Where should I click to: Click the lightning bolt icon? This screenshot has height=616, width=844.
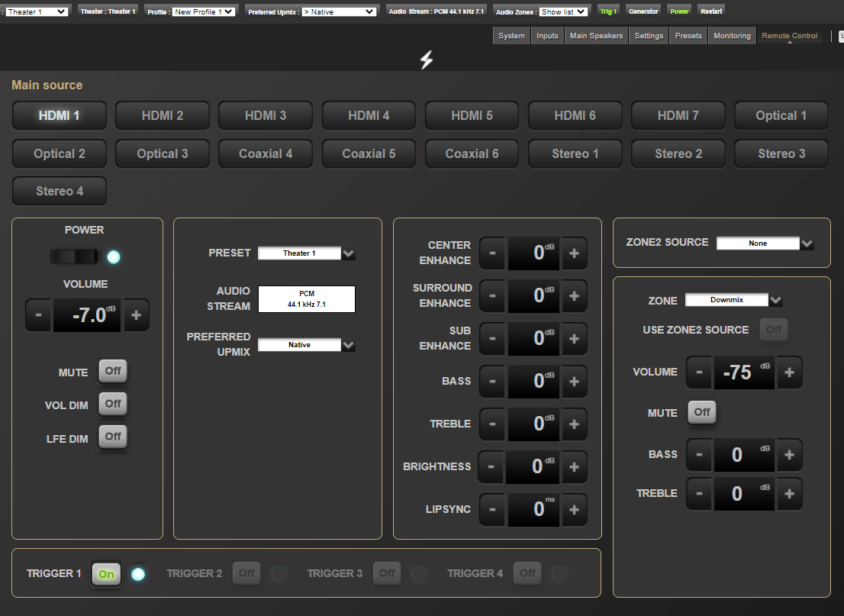tap(427, 60)
